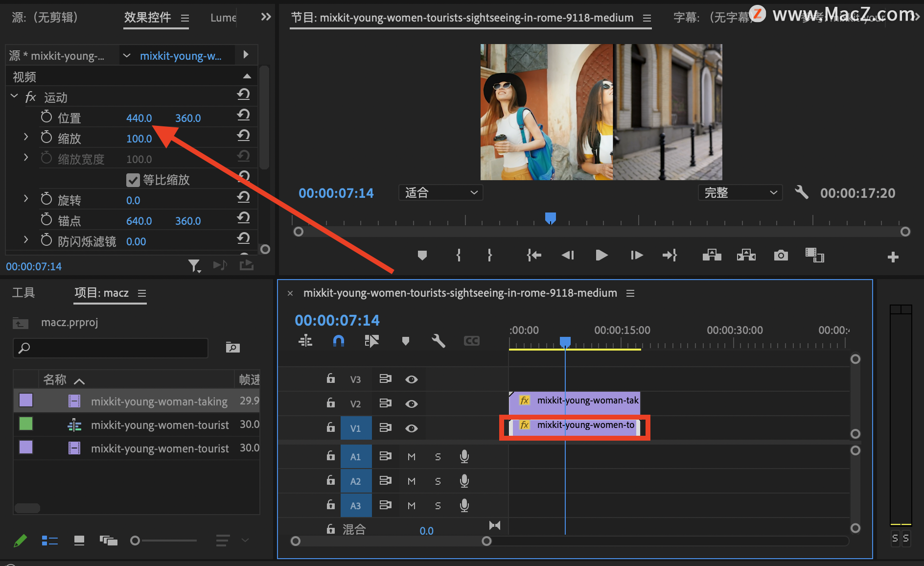Toggle insert and overwrite as nests
Viewport: 924px width, 566px height.
[x=305, y=341]
